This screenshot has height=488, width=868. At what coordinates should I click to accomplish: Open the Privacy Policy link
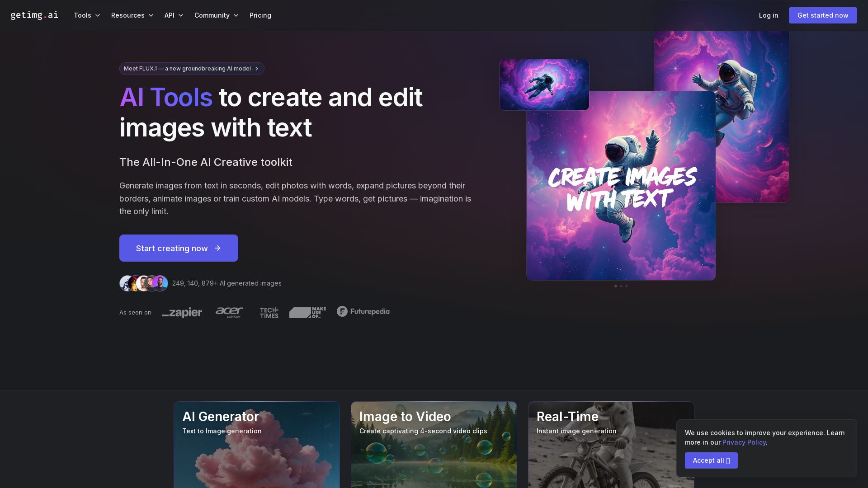(x=744, y=442)
